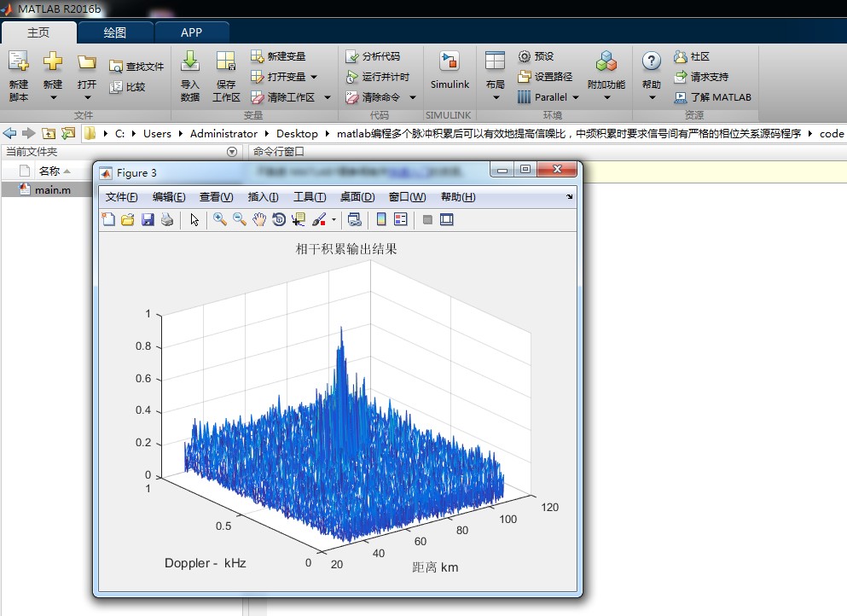Viewport: 847px width, 616px height.
Task: Click Learn MATLAB (了解 MATLAB)
Action: pyautogui.click(x=712, y=97)
